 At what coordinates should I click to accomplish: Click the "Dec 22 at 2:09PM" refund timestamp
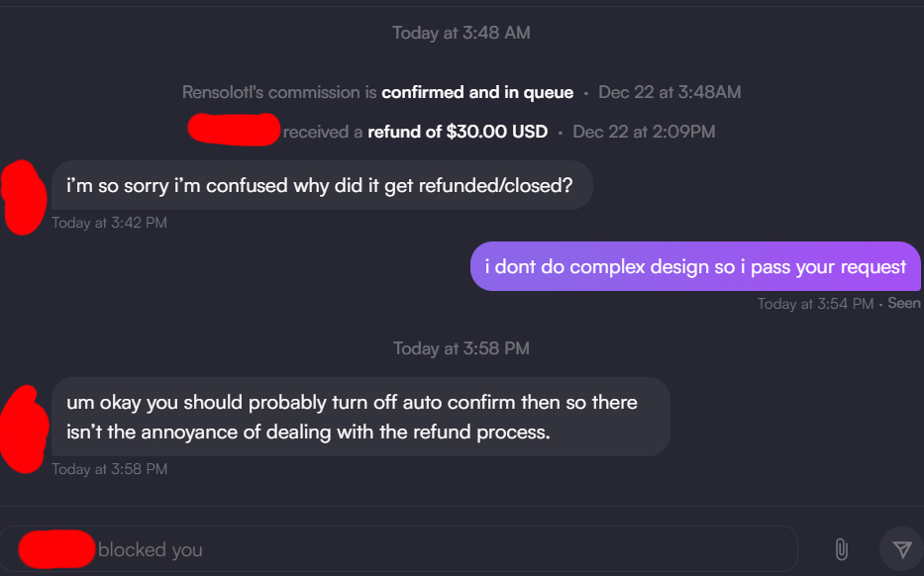tap(644, 132)
